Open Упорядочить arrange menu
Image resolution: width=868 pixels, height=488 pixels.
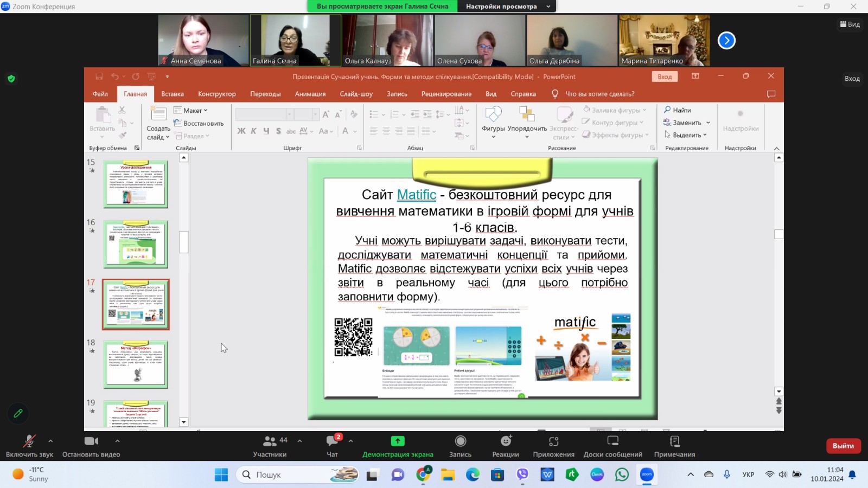point(527,122)
